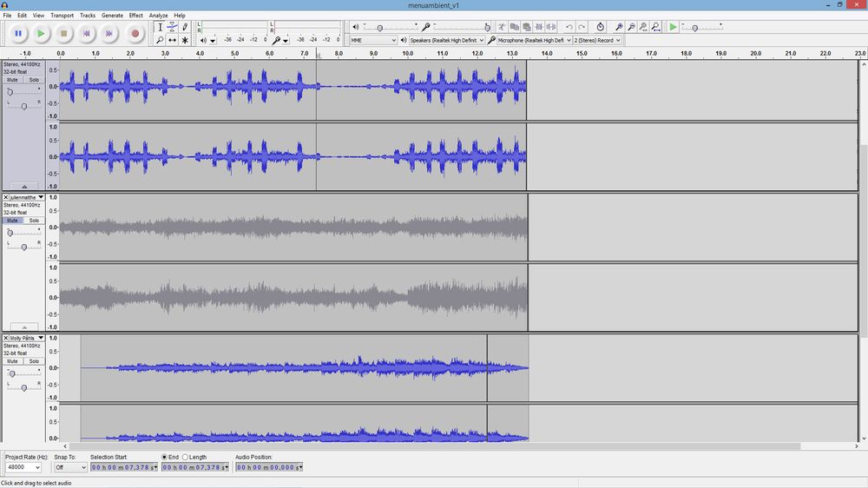The width and height of the screenshot is (868, 488).
Task: Click the green Play-at-speed button
Action: pos(673,27)
